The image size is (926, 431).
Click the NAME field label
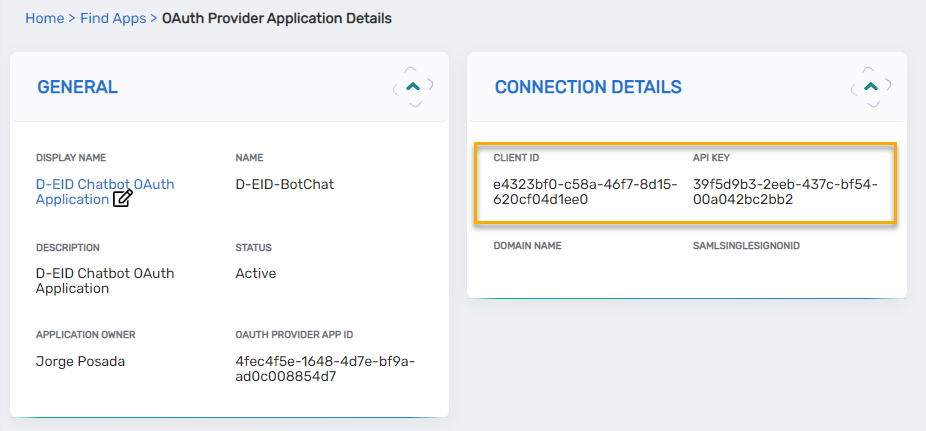click(x=249, y=158)
